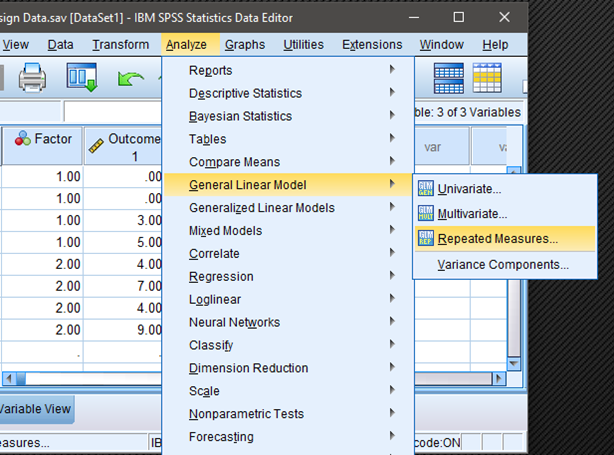This screenshot has height=455, width=614.
Task: Select General Linear Model menu item
Action: 288,185
